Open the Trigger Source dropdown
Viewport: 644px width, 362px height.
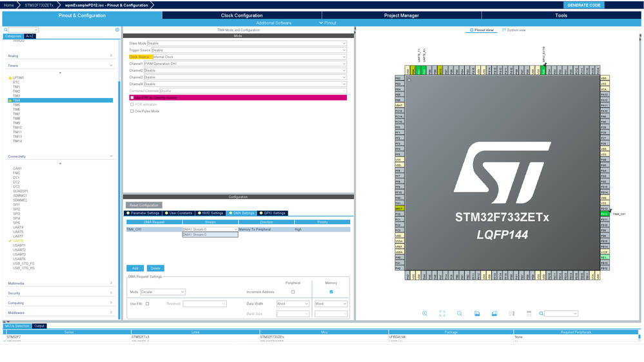coord(249,50)
